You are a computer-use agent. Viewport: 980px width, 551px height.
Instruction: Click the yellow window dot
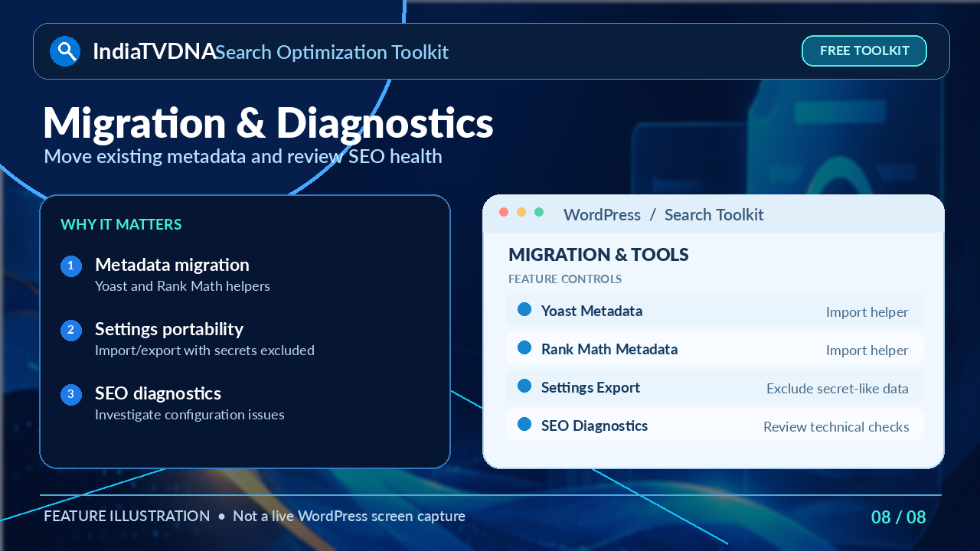click(x=521, y=212)
